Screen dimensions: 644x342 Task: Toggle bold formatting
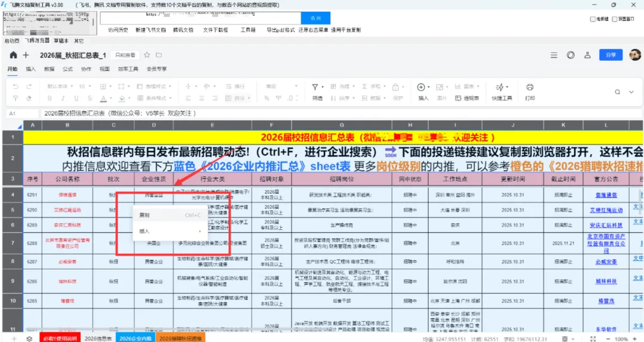[x=49, y=98]
